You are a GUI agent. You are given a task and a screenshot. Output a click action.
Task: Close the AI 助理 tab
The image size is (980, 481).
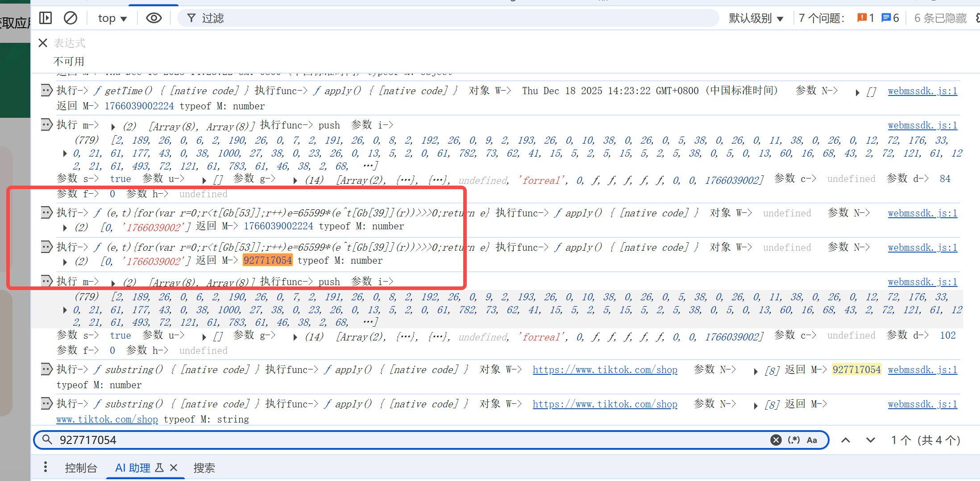[174, 468]
